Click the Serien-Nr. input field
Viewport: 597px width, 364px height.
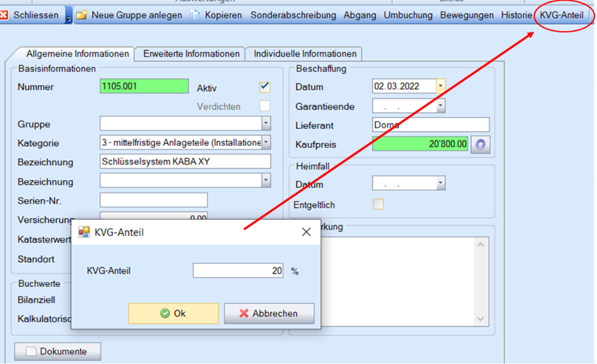[x=153, y=200]
